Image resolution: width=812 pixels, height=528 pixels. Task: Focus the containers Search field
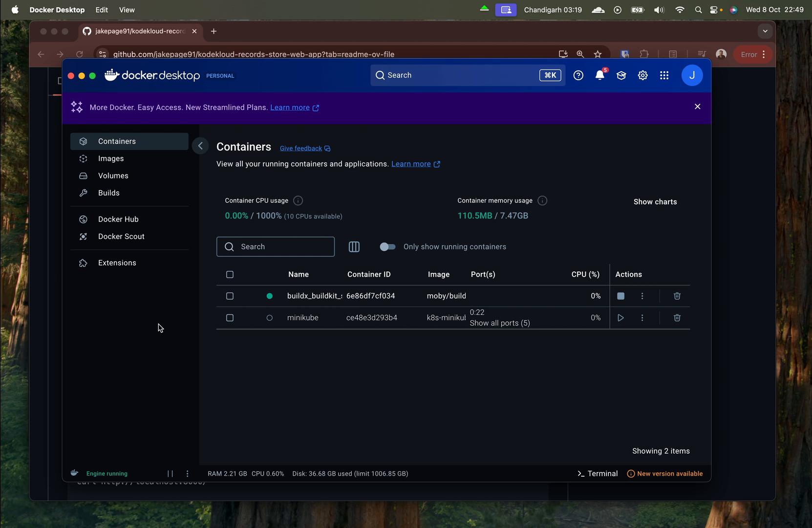tap(276, 247)
